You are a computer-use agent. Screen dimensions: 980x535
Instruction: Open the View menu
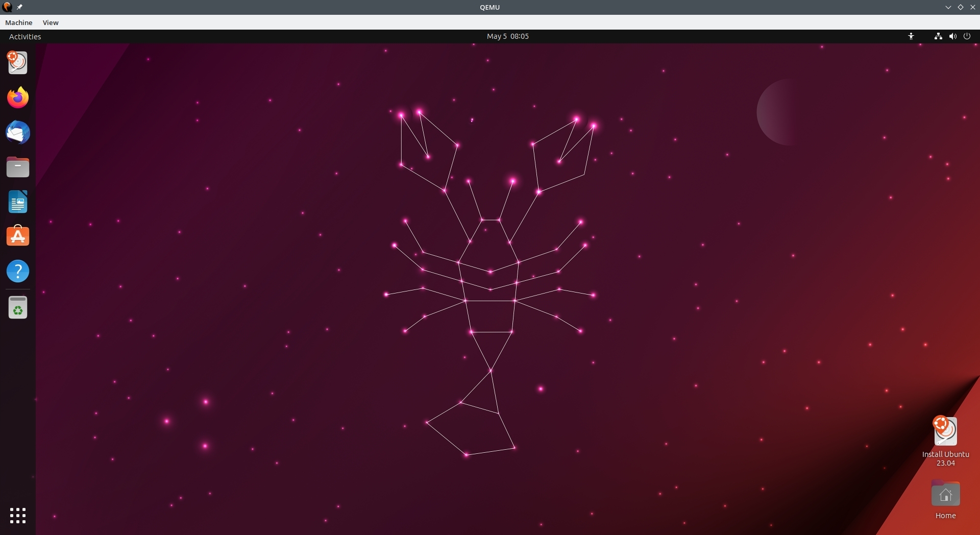51,22
